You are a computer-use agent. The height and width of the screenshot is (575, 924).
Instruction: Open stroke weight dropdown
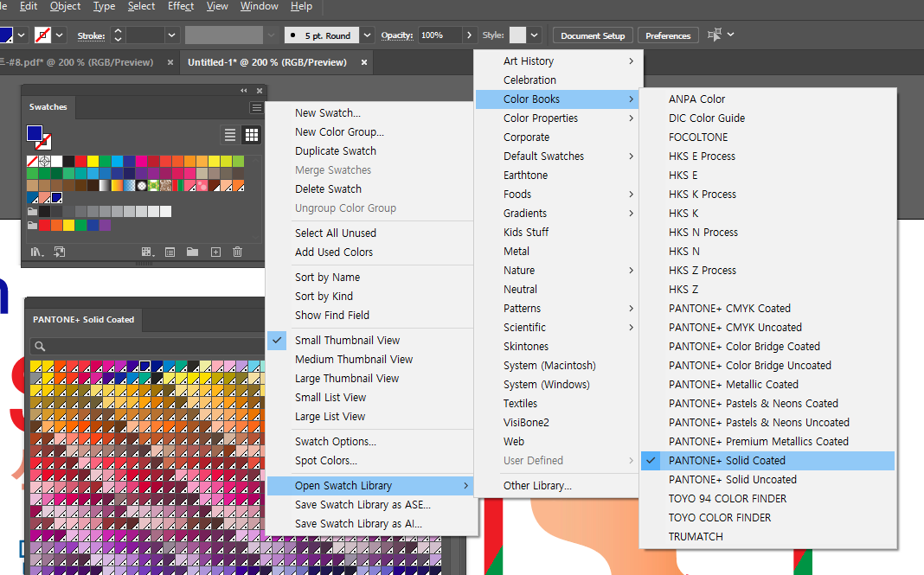(x=171, y=35)
